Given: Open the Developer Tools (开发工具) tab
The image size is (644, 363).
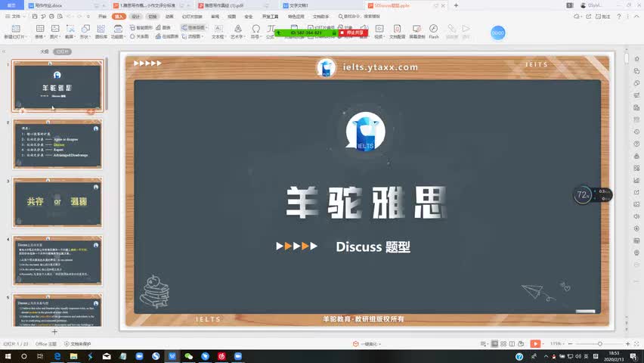Looking at the screenshot, I should (270, 17).
